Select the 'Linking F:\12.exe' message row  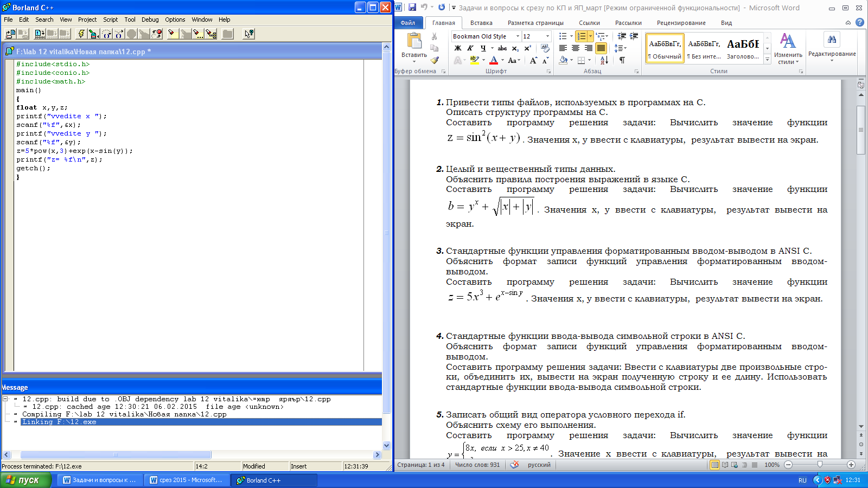(x=201, y=422)
